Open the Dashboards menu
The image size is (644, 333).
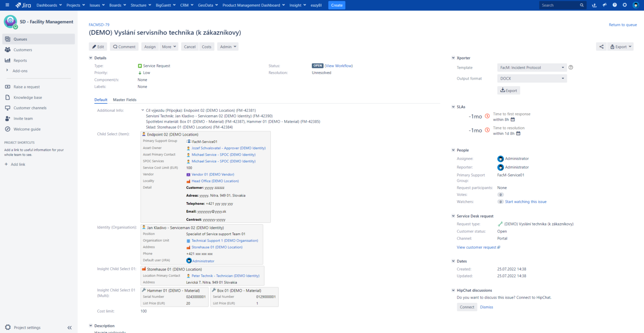click(49, 5)
